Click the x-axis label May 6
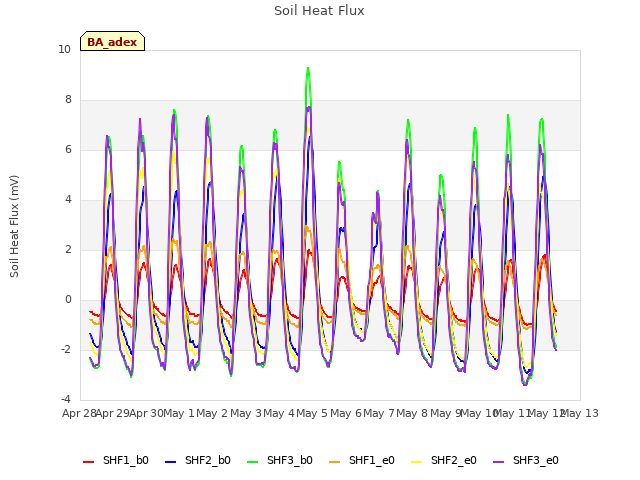Image resolution: width=640 pixels, height=480 pixels. [x=346, y=413]
